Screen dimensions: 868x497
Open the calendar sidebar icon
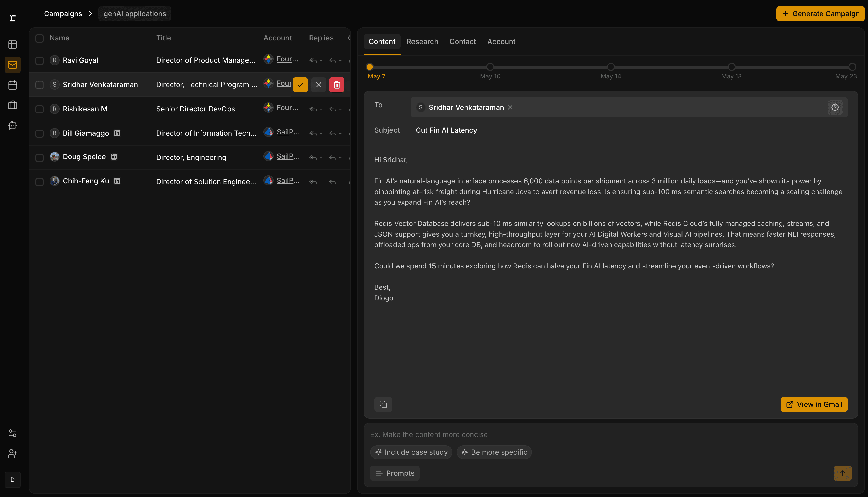(x=13, y=85)
